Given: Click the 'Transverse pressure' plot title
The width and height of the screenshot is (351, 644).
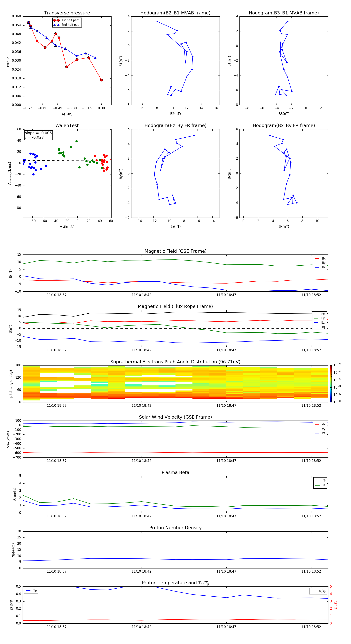Looking at the screenshot, I should point(67,13).
